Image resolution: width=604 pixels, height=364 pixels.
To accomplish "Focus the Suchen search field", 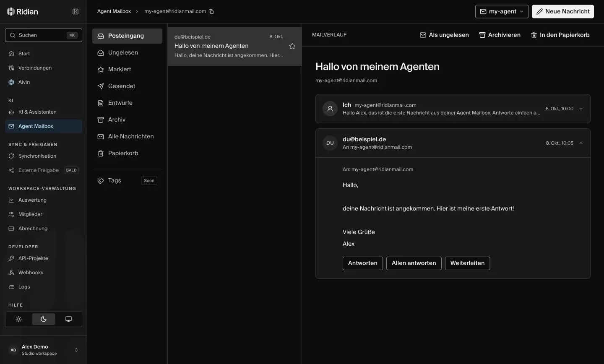I will [x=44, y=35].
